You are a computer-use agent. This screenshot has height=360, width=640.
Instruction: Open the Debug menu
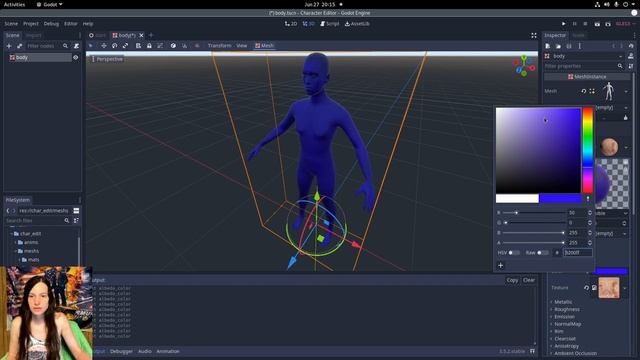[x=51, y=24]
